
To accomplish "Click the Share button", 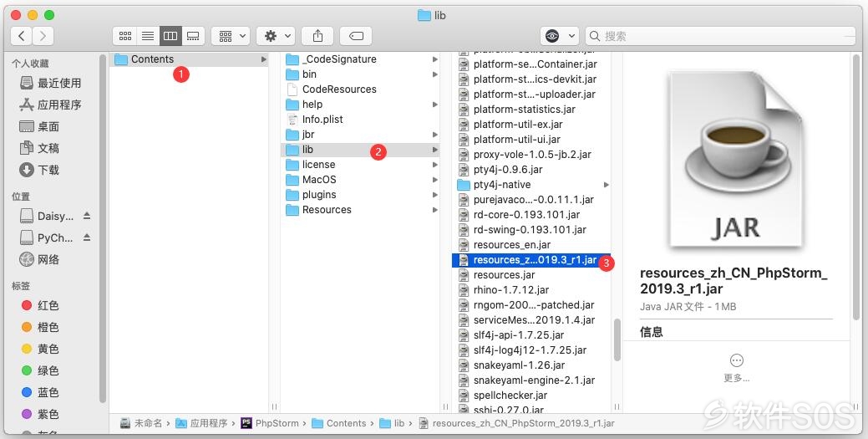I will (x=317, y=36).
